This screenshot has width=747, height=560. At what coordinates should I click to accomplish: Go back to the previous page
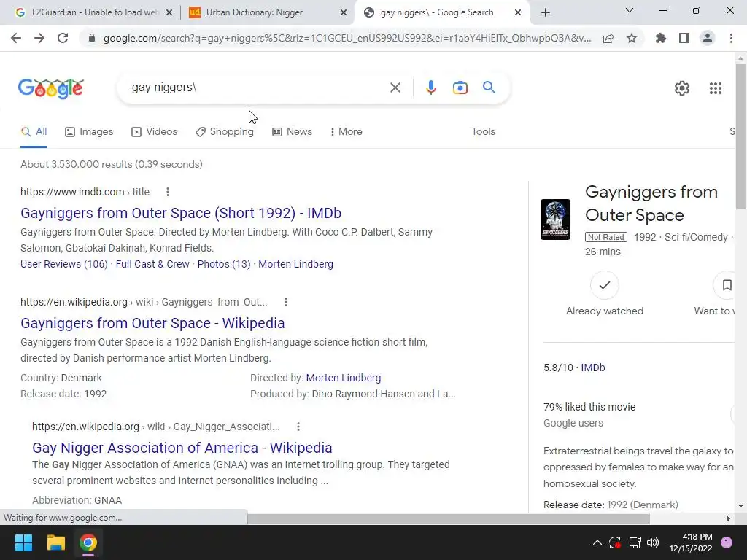(x=16, y=38)
